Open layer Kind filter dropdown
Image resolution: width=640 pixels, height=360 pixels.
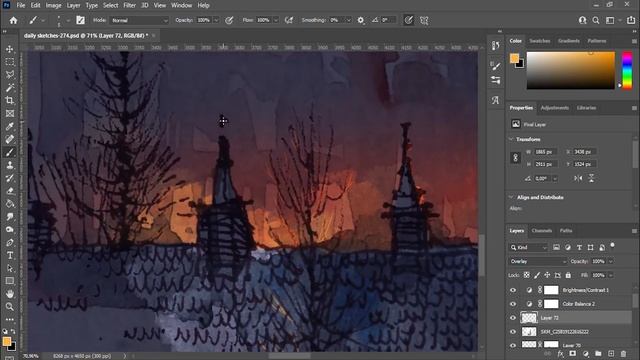(528, 248)
